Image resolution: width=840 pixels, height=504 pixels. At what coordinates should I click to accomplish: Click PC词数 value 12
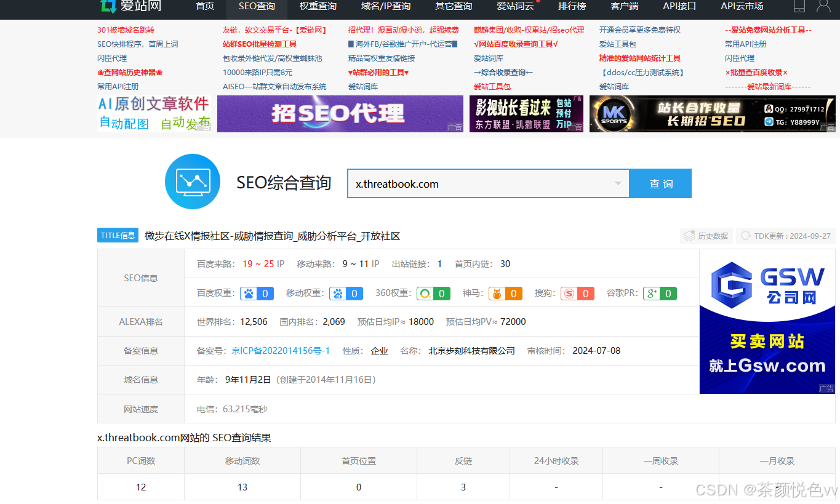pos(141,487)
